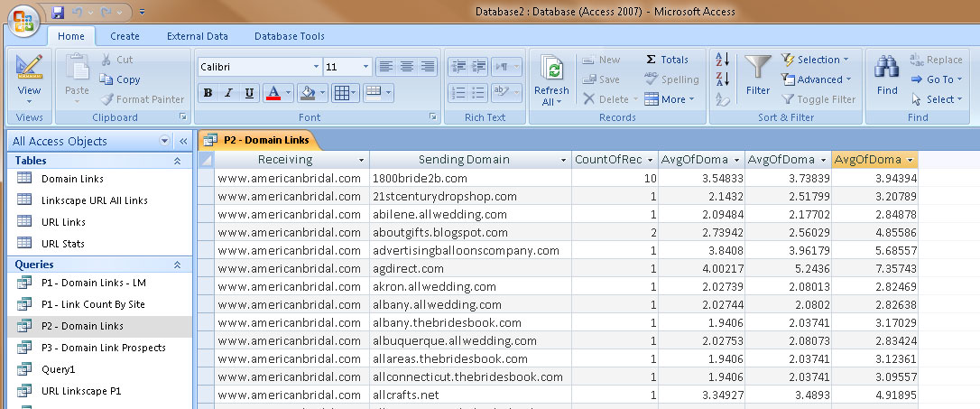Open the Go To menu
This screenshot has width=980, height=409.
click(936, 79)
